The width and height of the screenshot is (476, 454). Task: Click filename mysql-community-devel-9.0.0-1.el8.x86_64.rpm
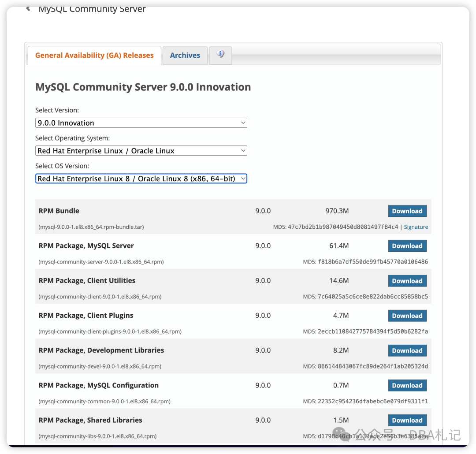pos(100,366)
